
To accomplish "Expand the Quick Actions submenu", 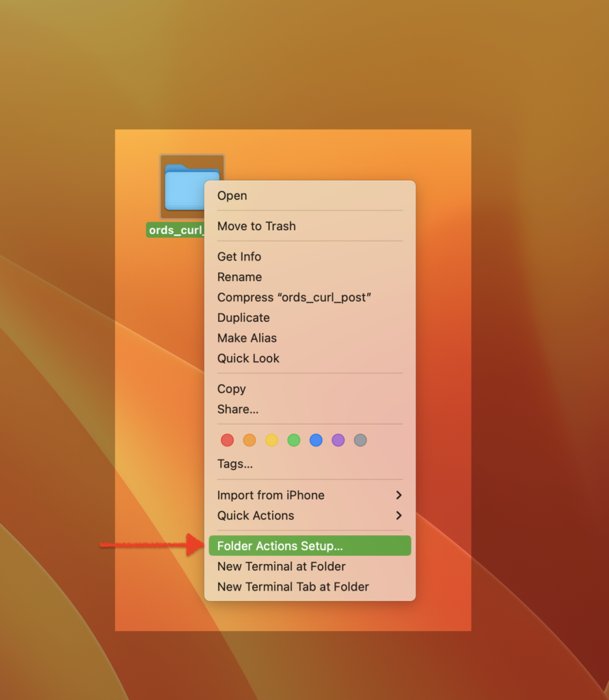I will (x=256, y=515).
